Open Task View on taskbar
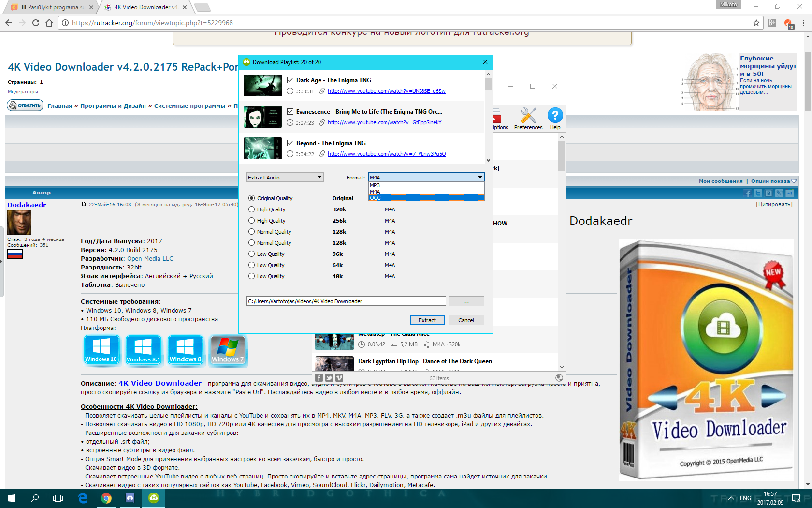812x508 pixels. (58, 498)
